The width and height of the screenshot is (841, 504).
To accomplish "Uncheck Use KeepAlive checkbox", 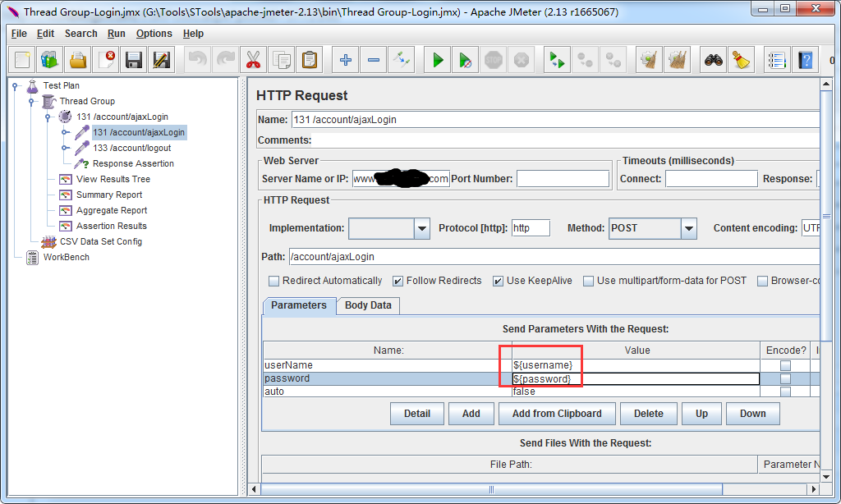I will point(499,281).
